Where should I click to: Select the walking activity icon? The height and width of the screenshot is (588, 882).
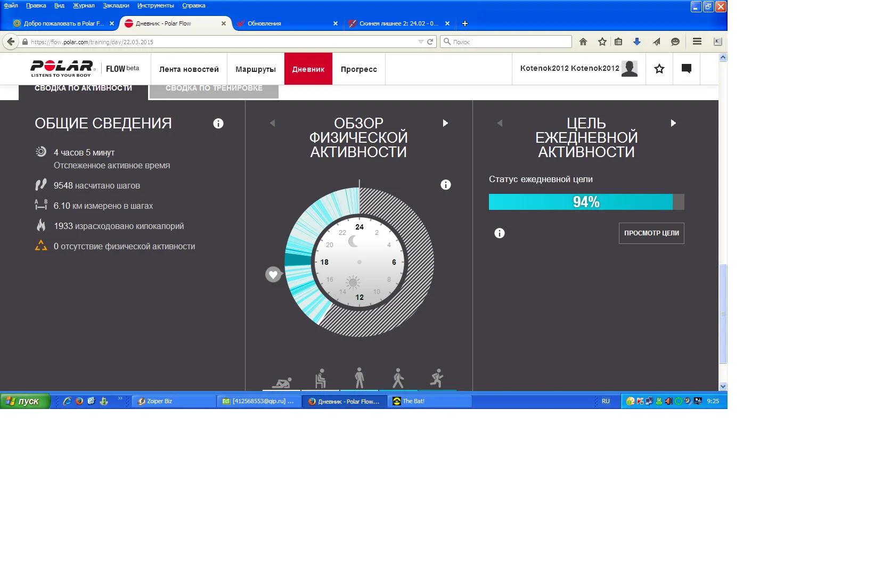tap(398, 378)
